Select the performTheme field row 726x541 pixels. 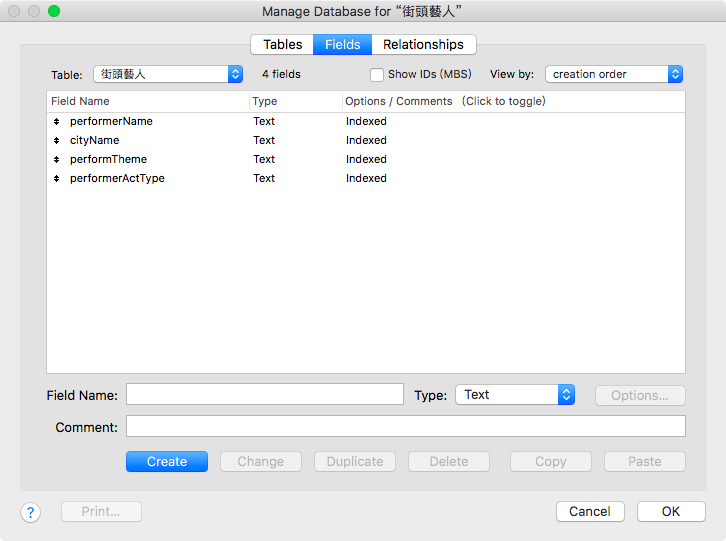coord(366,159)
